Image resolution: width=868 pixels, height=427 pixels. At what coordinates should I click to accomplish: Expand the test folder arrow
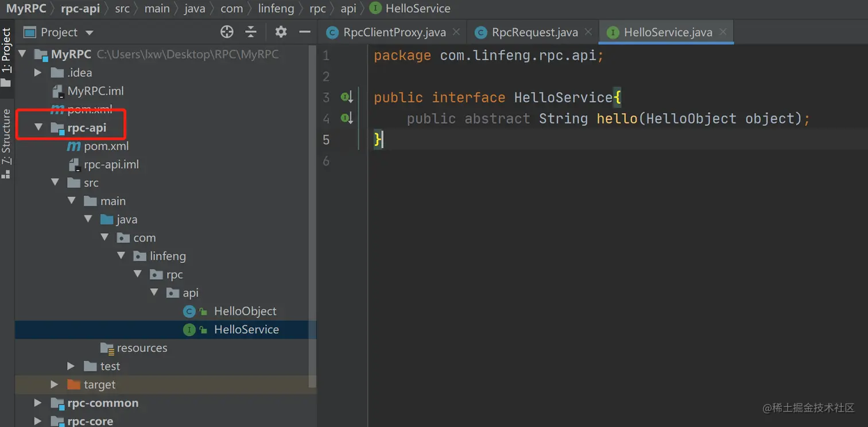coord(71,367)
